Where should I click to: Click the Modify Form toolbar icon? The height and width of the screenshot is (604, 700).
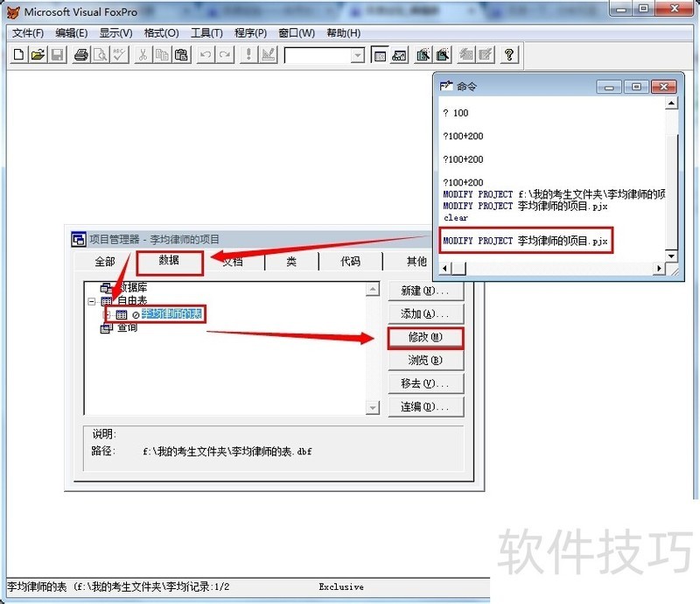point(268,54)
